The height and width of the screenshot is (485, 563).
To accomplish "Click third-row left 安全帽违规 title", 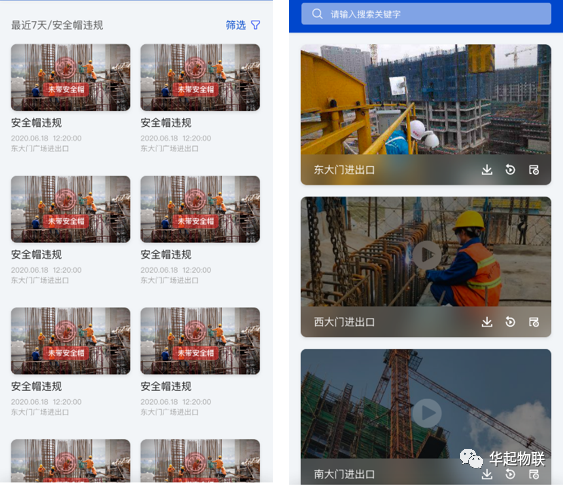I will coord(36,386).
